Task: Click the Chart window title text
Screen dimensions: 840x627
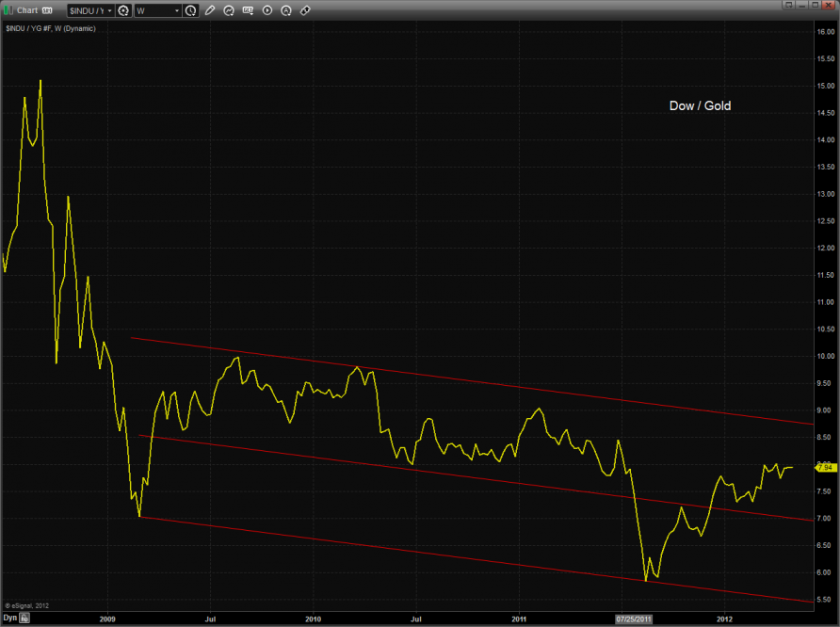Action: click(27, 10)
